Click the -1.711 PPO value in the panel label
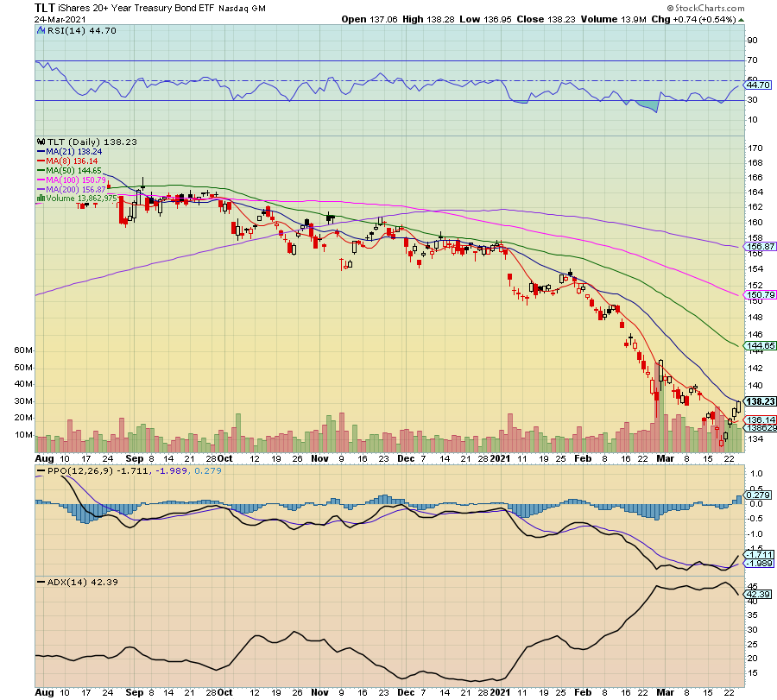The width and height of the screenshot is (777, 700). [132, 471]
